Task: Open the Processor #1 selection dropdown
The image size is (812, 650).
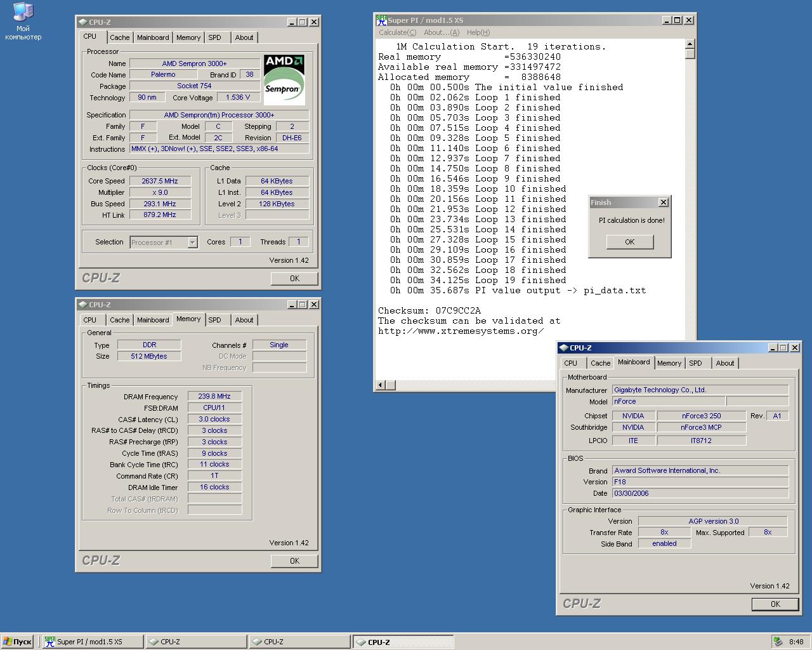Action: [x=192, y=242]
